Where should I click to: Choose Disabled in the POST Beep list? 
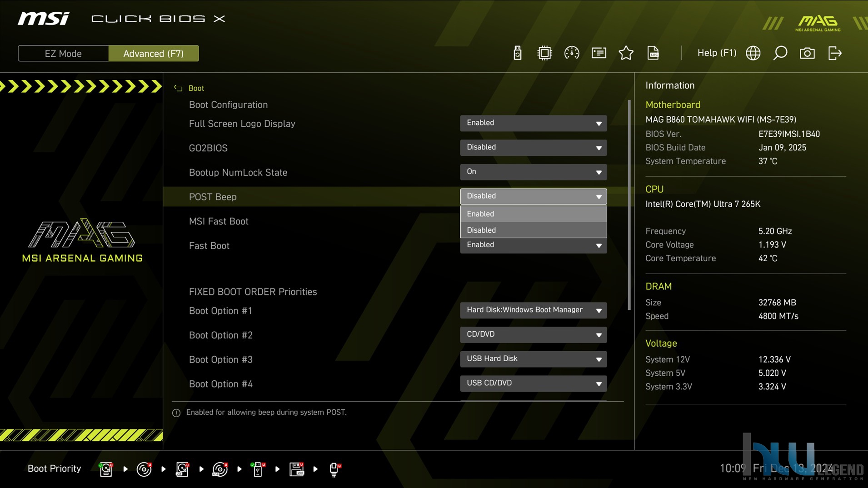(x=533, y=230)
